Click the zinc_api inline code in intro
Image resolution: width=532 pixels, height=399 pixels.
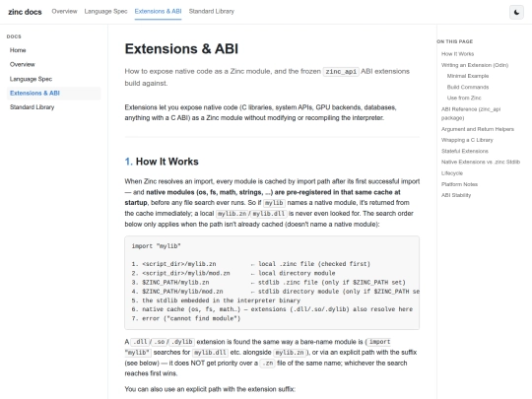coord(341,72)
